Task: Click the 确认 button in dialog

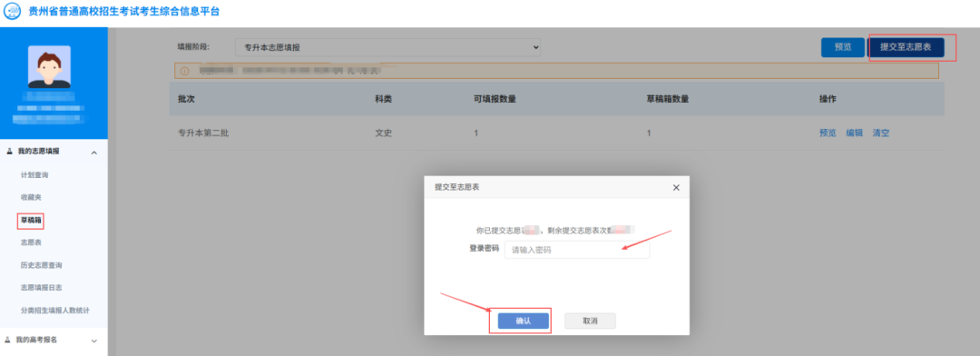Action: pos(524,321)
